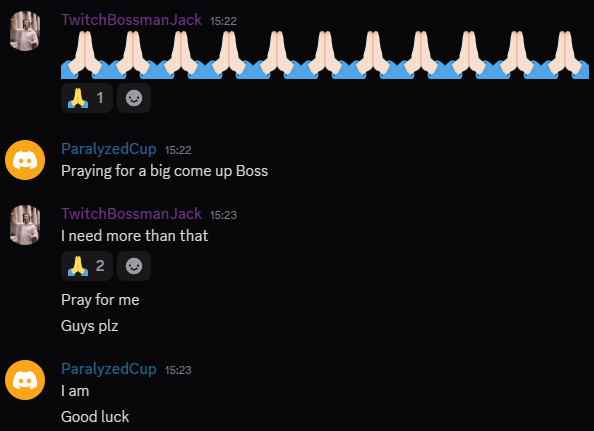The width and height of the screenshot is (594, 431).
Task: Open TwitchBossmanJack's profile from the 15:22 username
Action: coord(131,20)
